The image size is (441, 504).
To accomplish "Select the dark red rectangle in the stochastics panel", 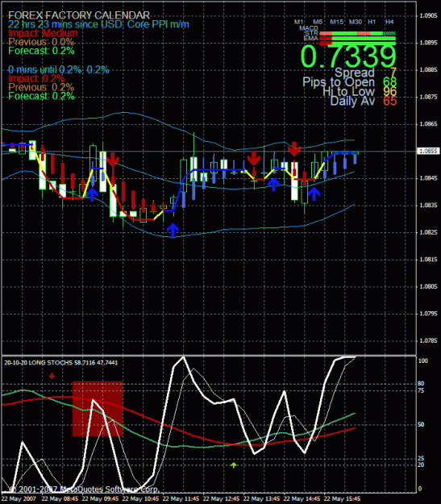I will point(98,409).
